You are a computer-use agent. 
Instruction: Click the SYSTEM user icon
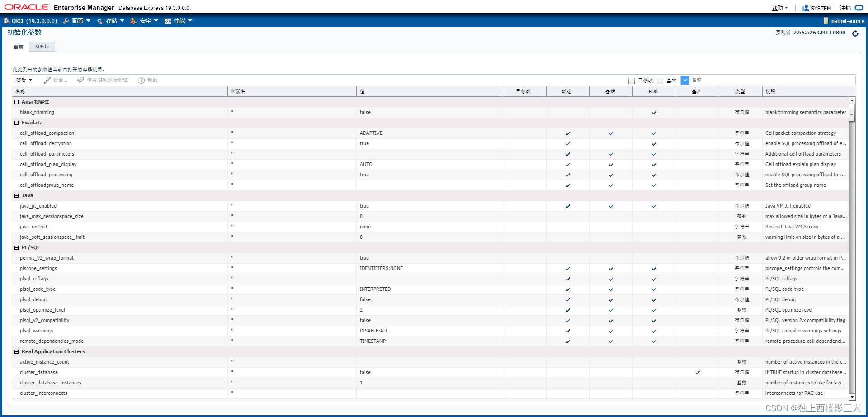click(x=805, y=8)
